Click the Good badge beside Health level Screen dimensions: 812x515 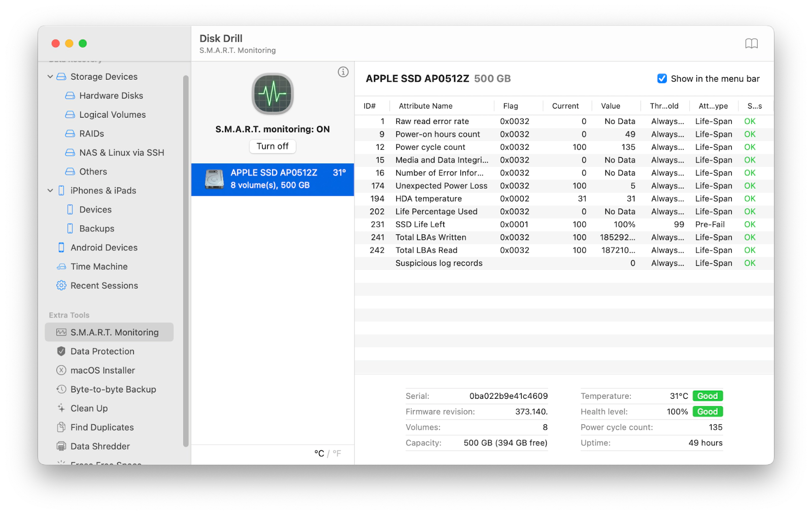(707, 411)
